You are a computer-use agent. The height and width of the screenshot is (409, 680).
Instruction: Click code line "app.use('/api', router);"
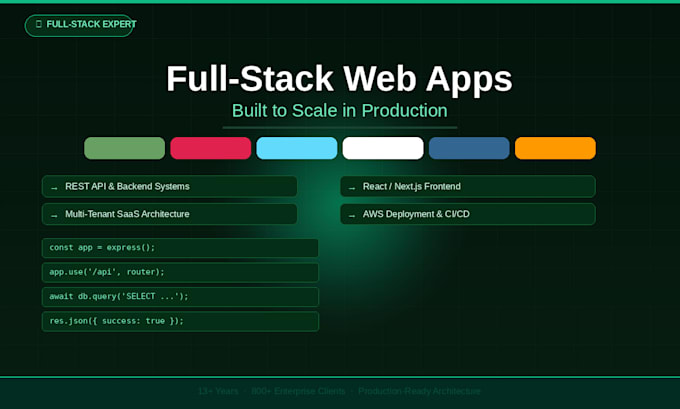pos(180,272)
